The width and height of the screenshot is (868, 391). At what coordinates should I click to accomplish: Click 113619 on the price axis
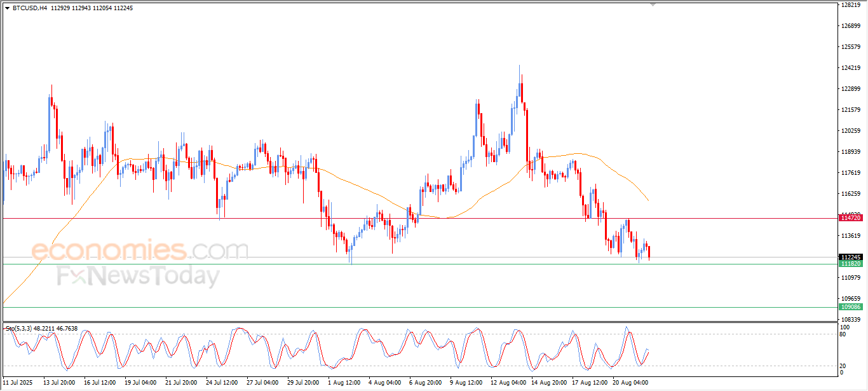[x=851, y=236]
